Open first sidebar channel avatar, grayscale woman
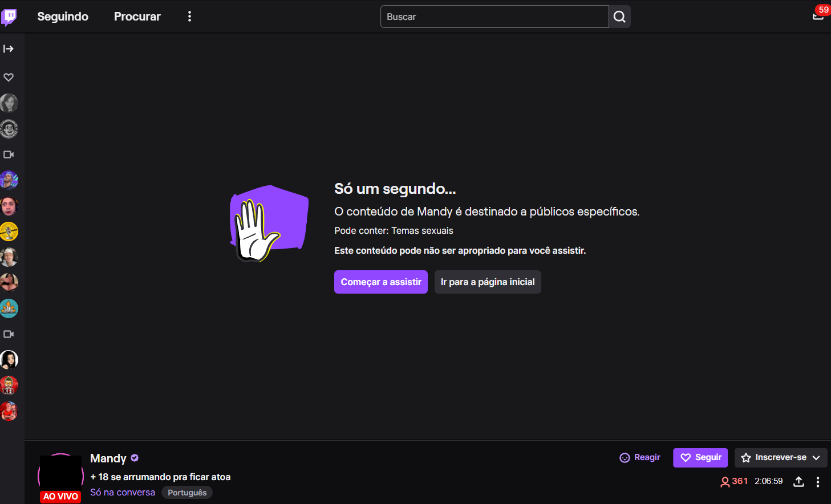Image resolution: width=831 pixels, height=504 pixels. [x=9, y=103]
